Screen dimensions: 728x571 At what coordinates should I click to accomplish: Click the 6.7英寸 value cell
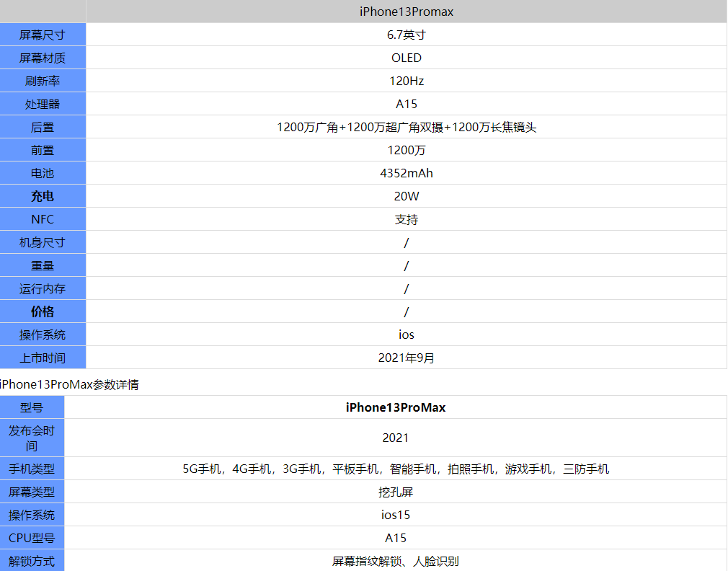406,35
